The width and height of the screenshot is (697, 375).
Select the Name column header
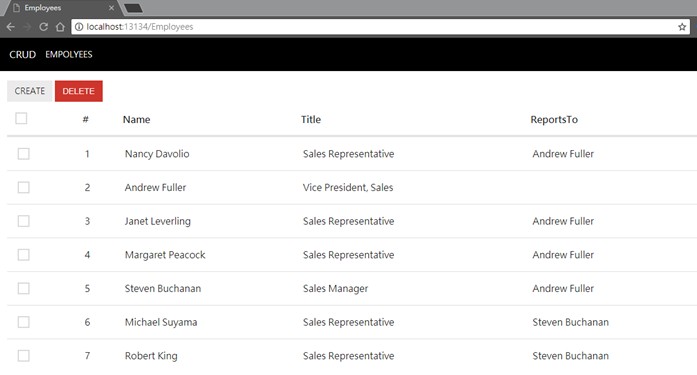click(x=136, y=120)
